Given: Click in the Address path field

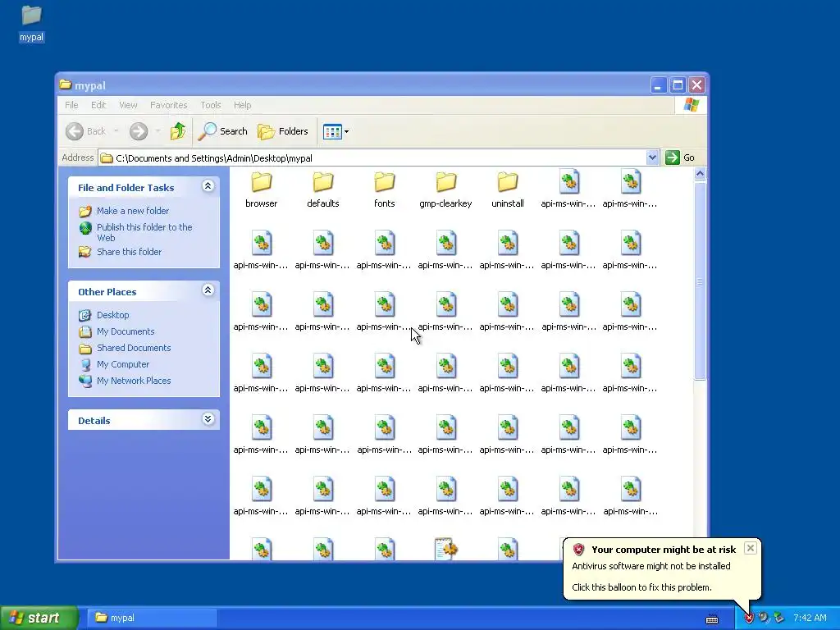Looking at the screenshot, I should (x=373, y=158).
